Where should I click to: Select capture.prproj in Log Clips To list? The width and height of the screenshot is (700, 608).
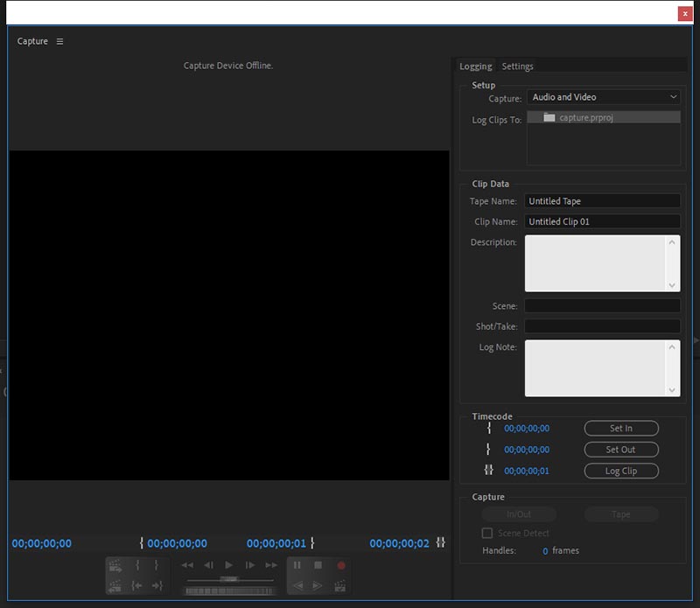pyautogui.click(x=586, y=117)
